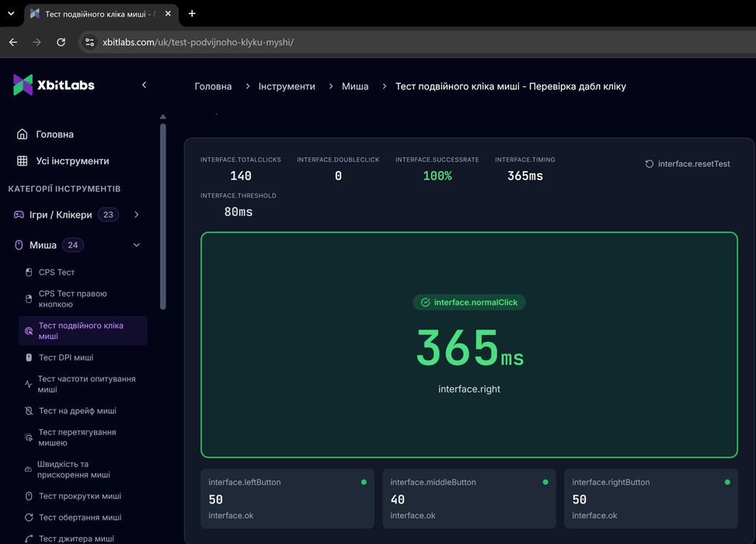Viewport: 756px width, 544px height.
Task: Switch to the Тест подвійного кліка browser tab
Action: (x=100, y=14)
